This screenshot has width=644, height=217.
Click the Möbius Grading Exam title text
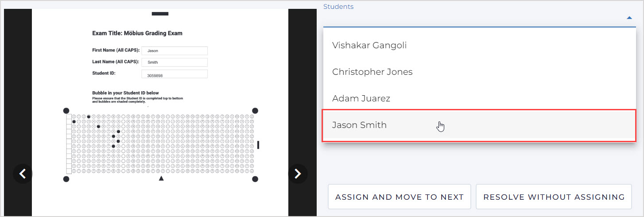pyautogui.click(x=137, y=33)
